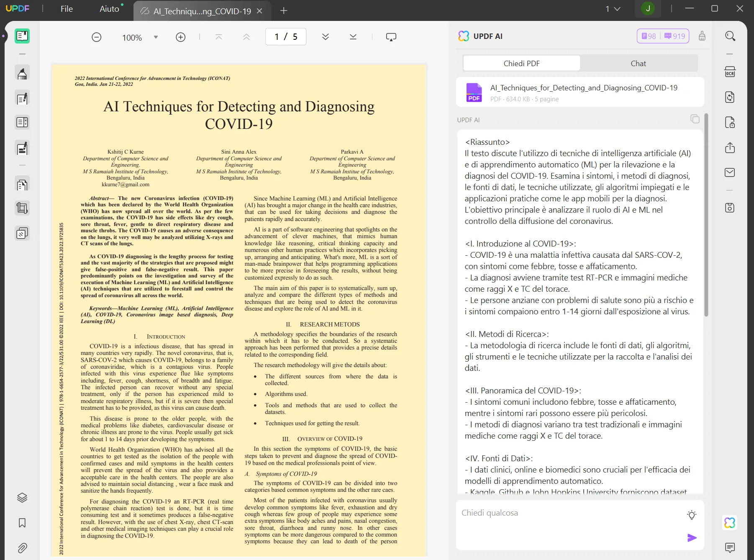This screenshot has width=754, height=560.
Task: Switch to the Chiedi PDF tab
Action: coord(521,63)
